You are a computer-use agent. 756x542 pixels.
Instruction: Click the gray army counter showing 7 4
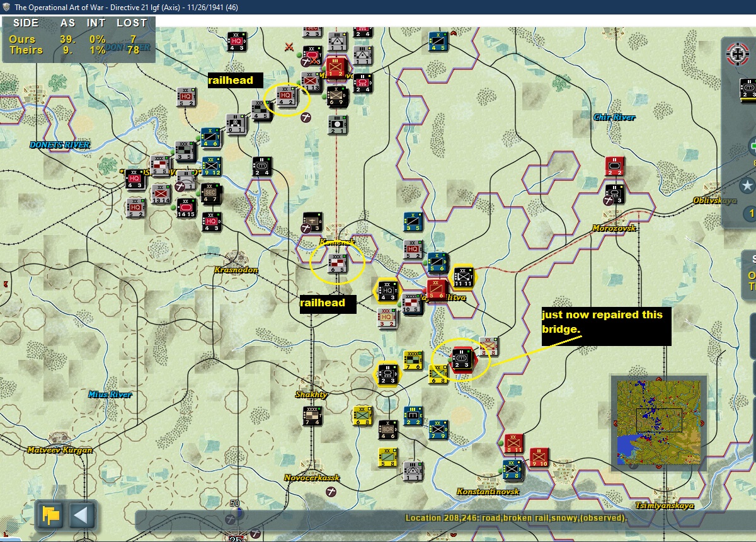pyautogui.click(x=312, y=415)
